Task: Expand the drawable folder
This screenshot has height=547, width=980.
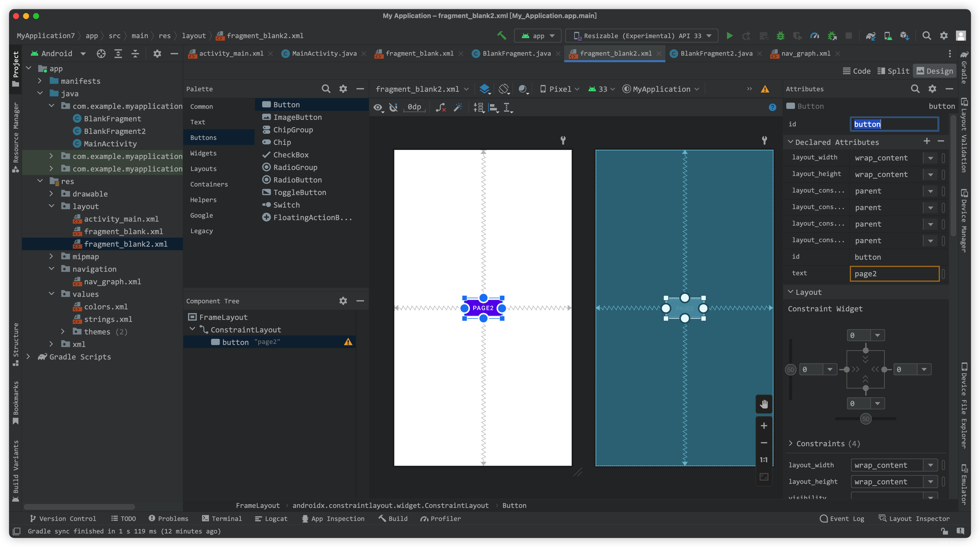Action: [x=51, y=194]
